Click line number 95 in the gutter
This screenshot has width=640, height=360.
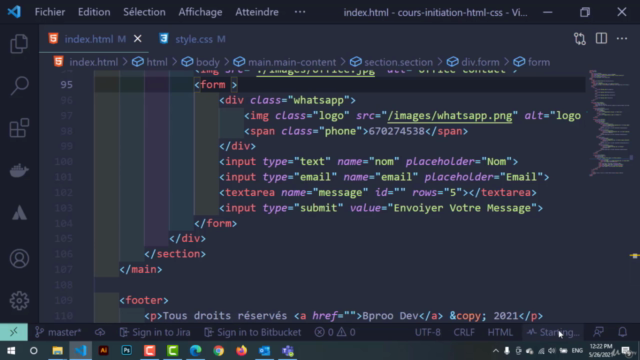(67, 85)
